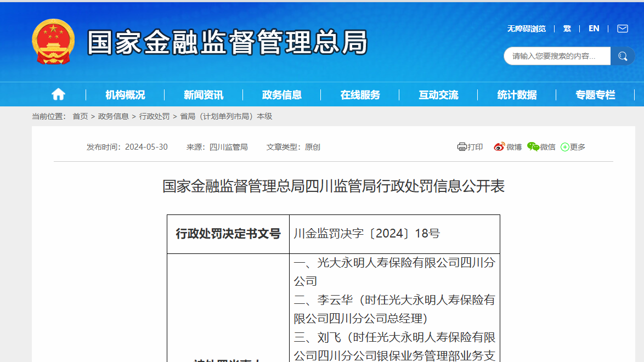The height and width of the screenshot is (362, 644).
Task: Share the article via the Weibo icon
Action: click(x=499, y=147)
